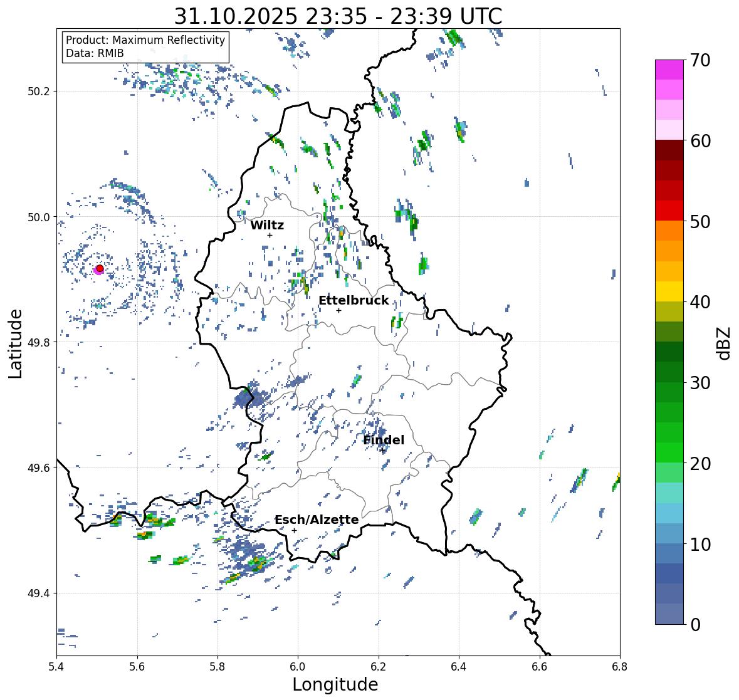Click the dBZ colorbar label
739x700 pixels.
[x=725, y=343]
